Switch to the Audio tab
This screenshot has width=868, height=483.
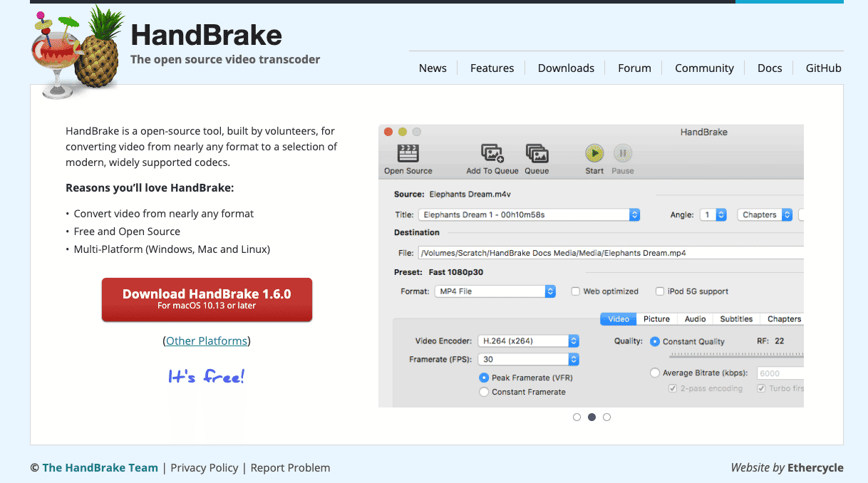pyautogui.click(x=695, y=319)
